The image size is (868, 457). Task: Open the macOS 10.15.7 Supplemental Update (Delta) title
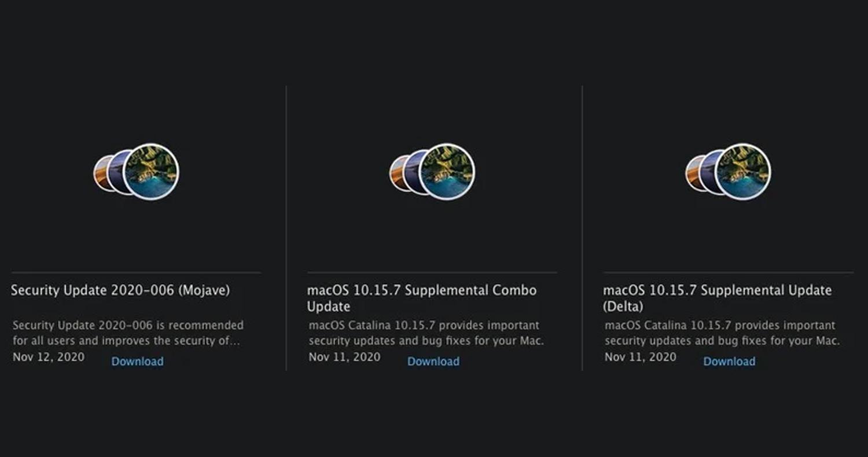[x=718, y=298]
